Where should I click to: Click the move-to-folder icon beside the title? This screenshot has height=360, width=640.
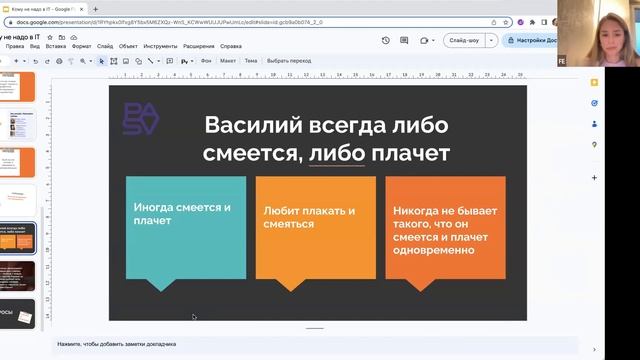pos(62,38)
